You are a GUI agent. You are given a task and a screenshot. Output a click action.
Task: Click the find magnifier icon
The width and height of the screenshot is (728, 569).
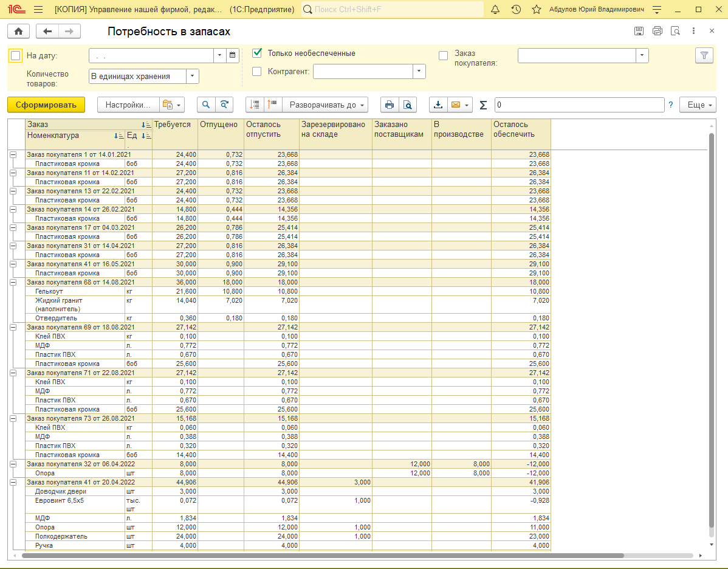point(205,105)
